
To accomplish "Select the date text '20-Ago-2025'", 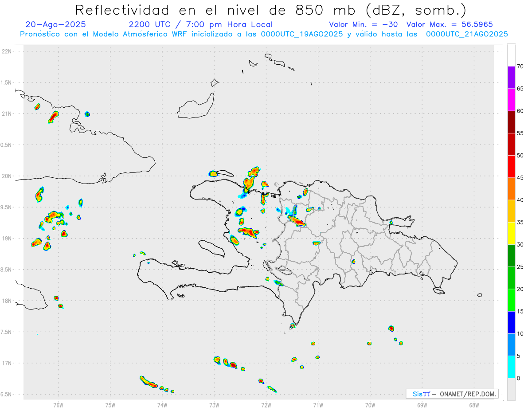I will [x=56, y=24].
